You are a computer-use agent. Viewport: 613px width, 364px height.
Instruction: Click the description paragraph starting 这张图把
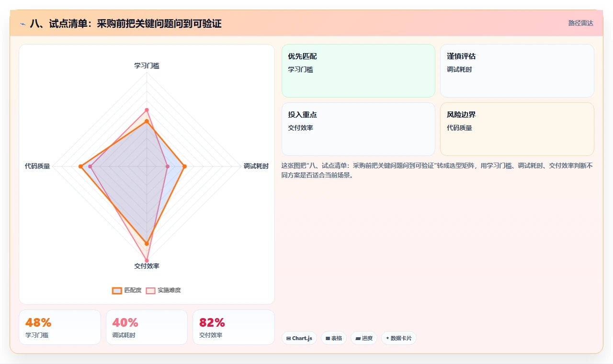click(438, 170)
